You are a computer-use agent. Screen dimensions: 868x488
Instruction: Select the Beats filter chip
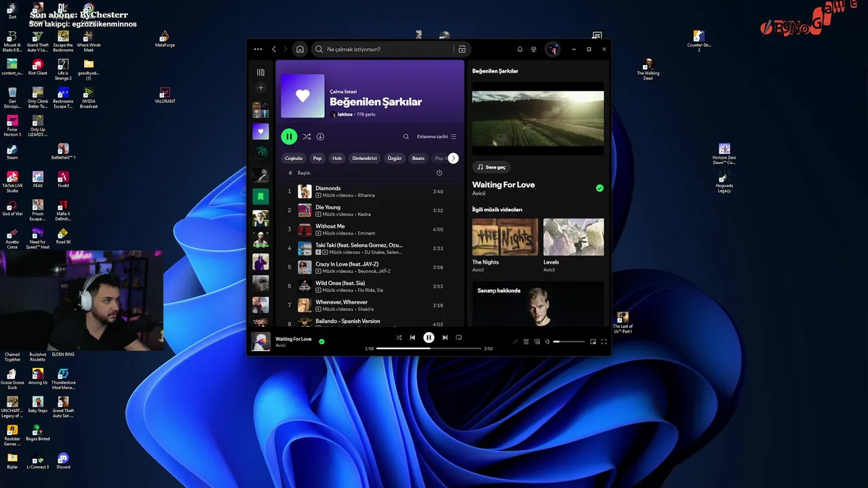(418, 158)
